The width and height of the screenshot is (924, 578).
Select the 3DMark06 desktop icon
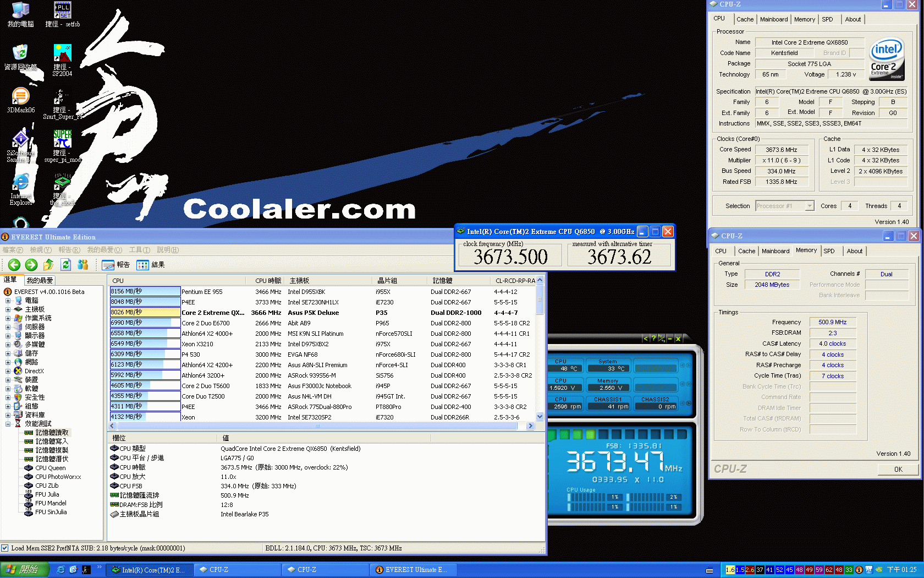(20, 101)
